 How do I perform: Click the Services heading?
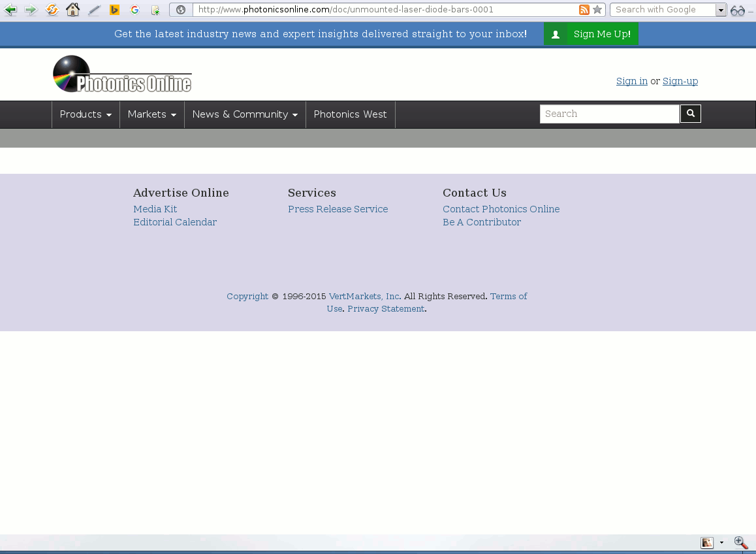tap(312, 193)
